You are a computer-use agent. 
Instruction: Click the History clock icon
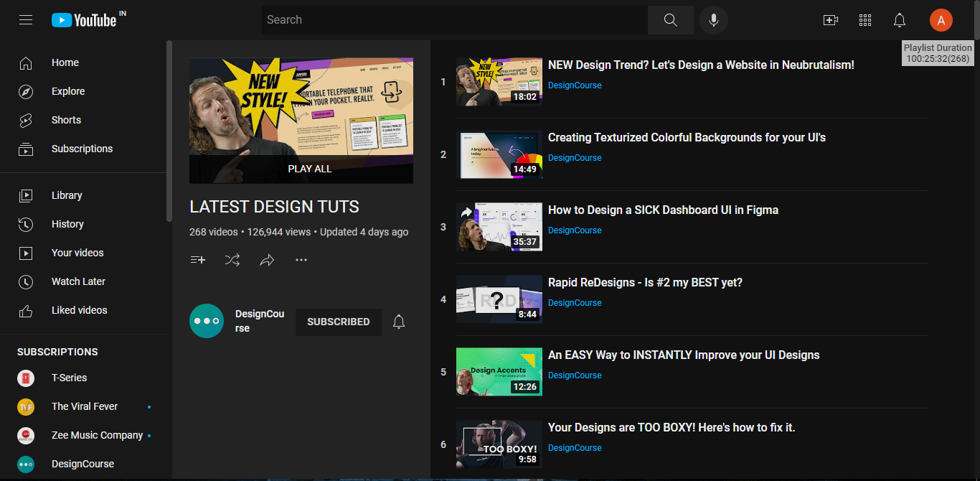click(x=26, y=224)
